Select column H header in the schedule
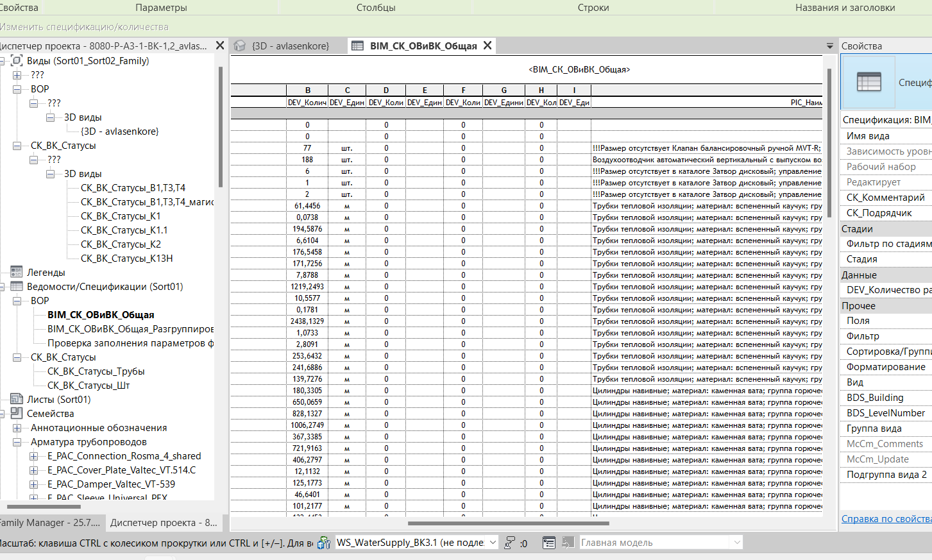 click(541, 90)
